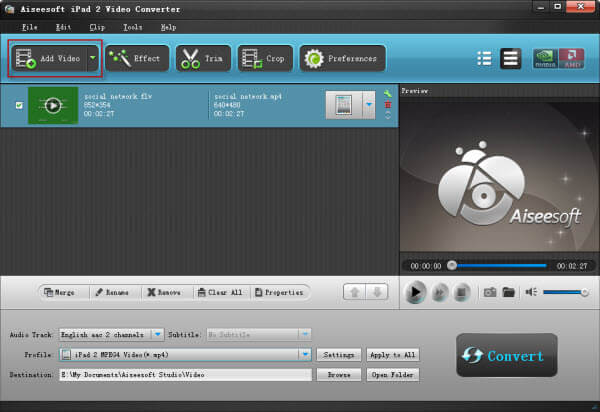The height and width of the screenshot is (412, 600).
Task: Click the Destination path field
Action: coord(186,375)
